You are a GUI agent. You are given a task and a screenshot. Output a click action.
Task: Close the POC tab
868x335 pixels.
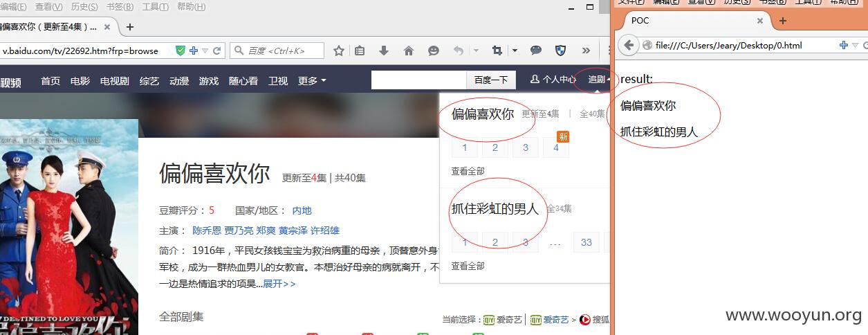pos(760,21)
